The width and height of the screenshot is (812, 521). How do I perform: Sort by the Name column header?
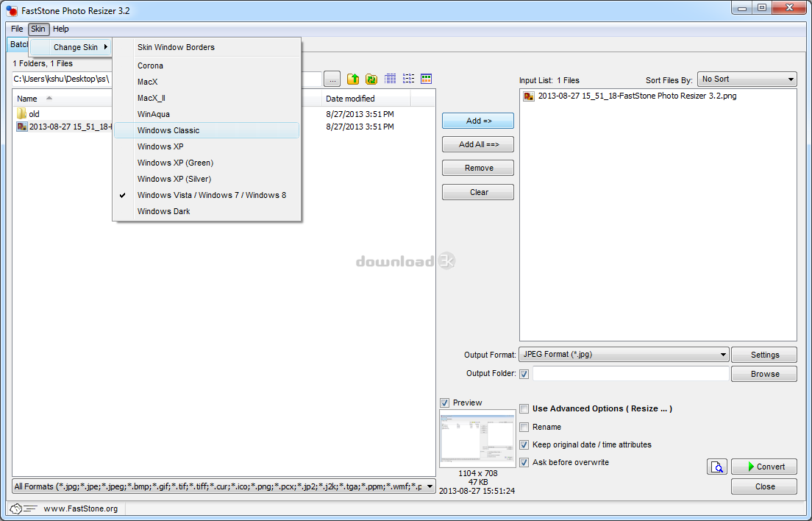coord(62,99)
